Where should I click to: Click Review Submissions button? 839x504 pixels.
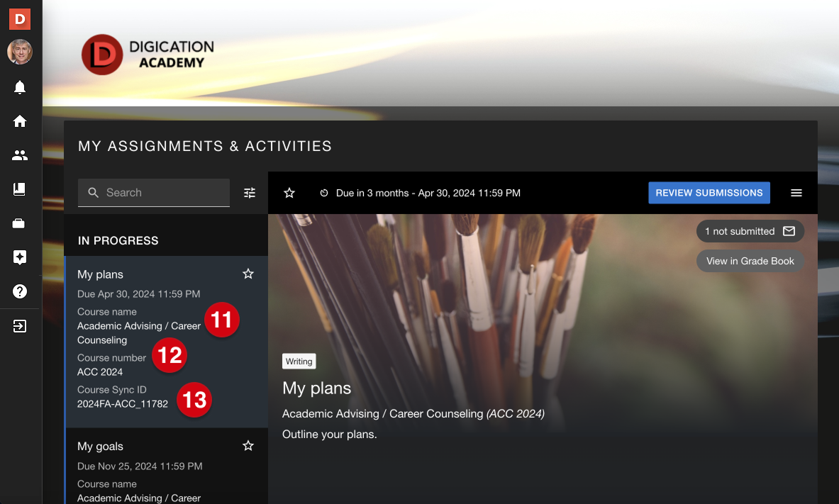(709, 193)
